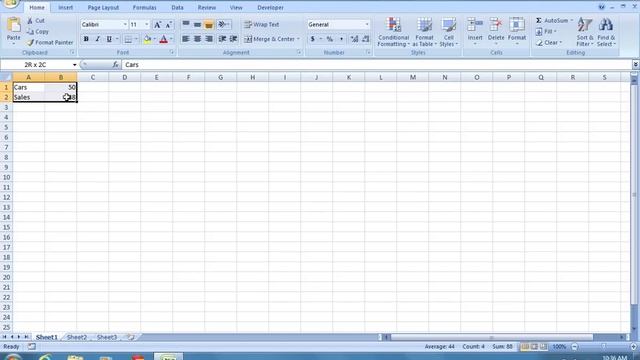Open the Calibri font name dropdown

[125, 24]
